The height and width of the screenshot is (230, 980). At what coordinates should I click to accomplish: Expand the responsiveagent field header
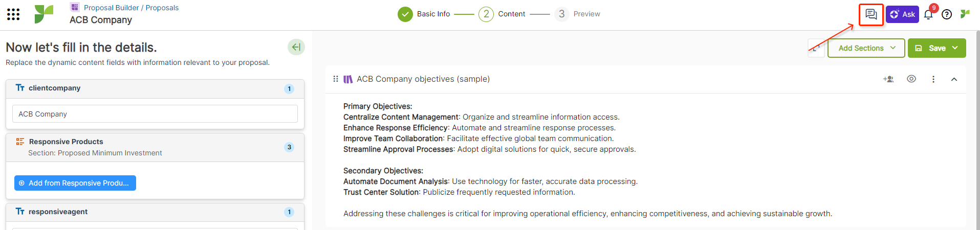[x=155, y=212]
